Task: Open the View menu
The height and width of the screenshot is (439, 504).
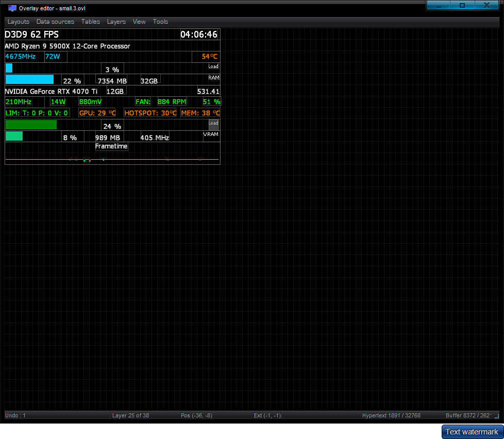Action: (139, 22)
